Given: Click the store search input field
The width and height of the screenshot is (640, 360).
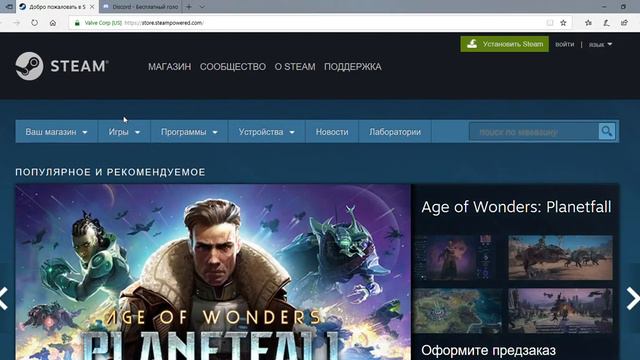Looking at the screenshot, I should click(534, 132).
